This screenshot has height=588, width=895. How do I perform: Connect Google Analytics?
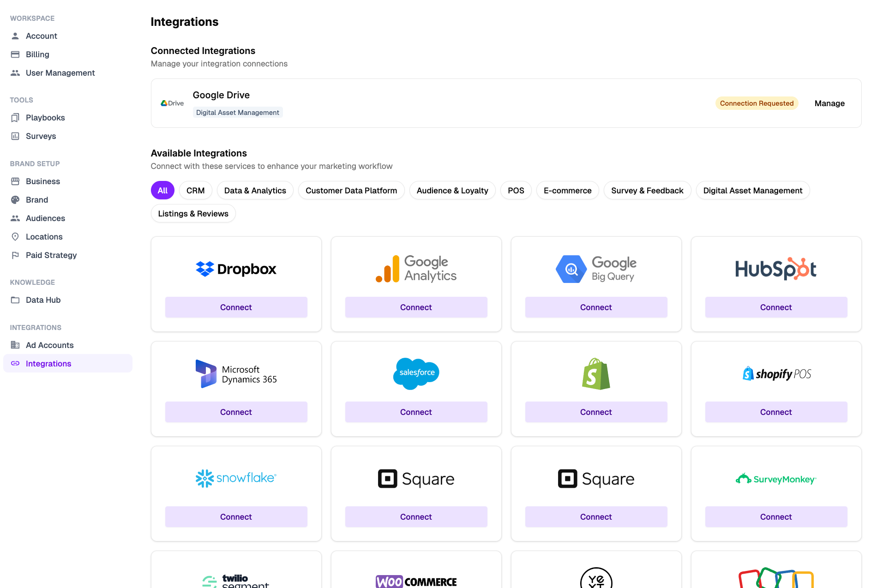click(x=416, y=307)
